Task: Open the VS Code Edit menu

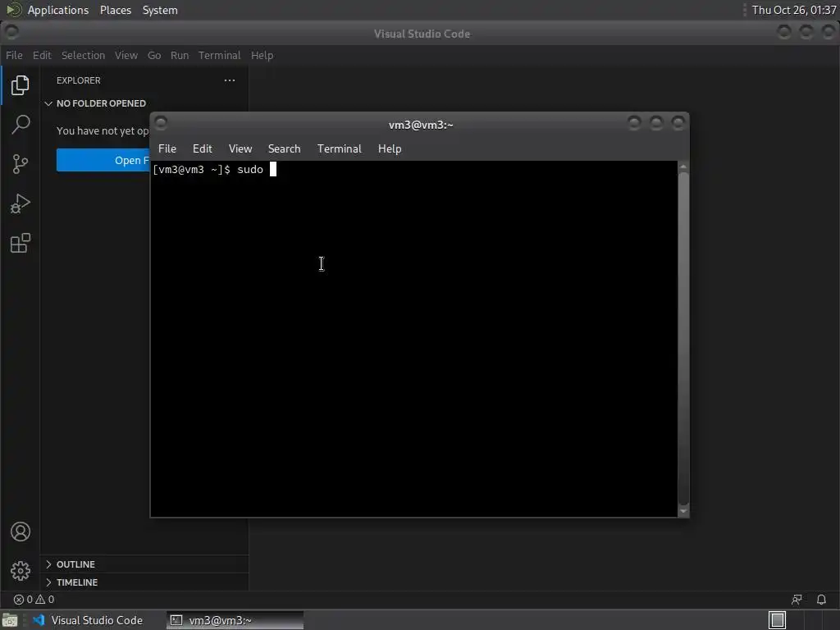Action: click(x=42, y=55)
